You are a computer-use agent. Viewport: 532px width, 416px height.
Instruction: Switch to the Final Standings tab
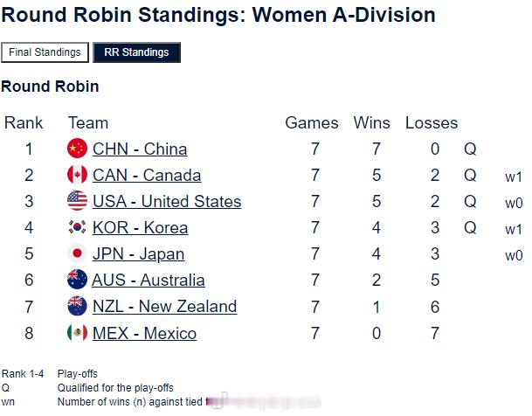coord(45,52)
